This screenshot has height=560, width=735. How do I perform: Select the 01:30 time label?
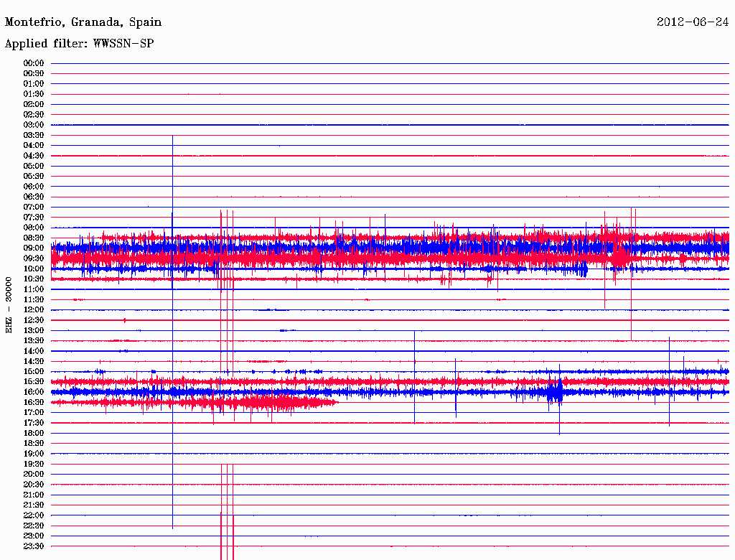(33, 94)
